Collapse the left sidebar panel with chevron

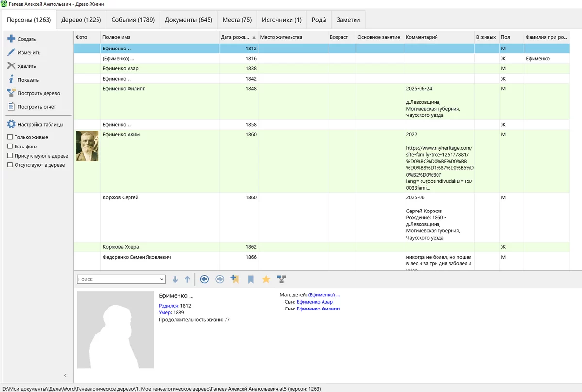pyautogui.click(x=65, y=375)
